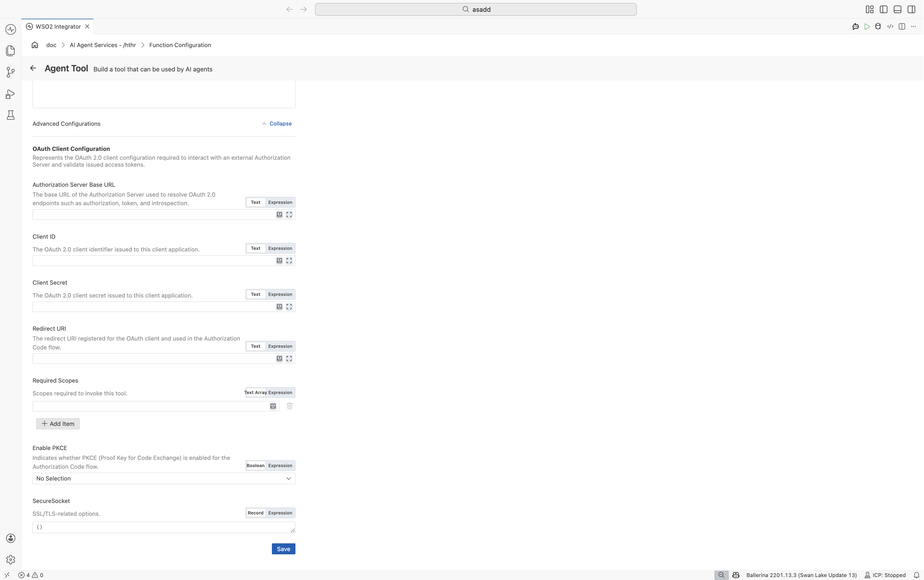Switch Redirect URI mode to Expression
This screenshot has height=580, width=924.
coord(280,346)
